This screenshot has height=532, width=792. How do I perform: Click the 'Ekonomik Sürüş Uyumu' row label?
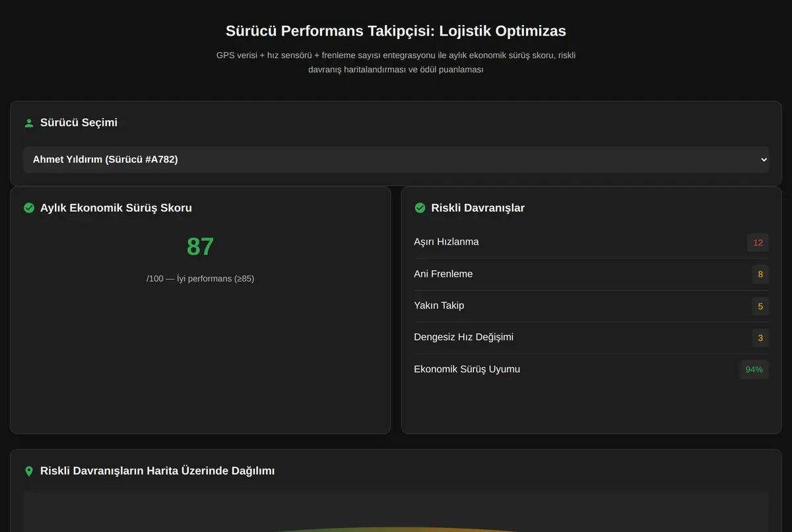(467, 369)
